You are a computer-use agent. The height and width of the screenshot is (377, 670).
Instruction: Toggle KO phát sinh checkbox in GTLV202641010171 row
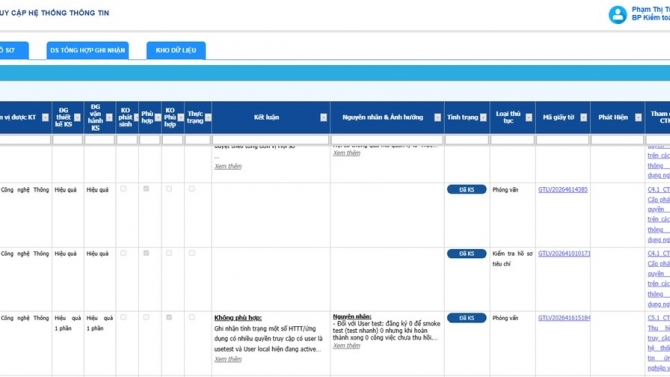point(123,253)
